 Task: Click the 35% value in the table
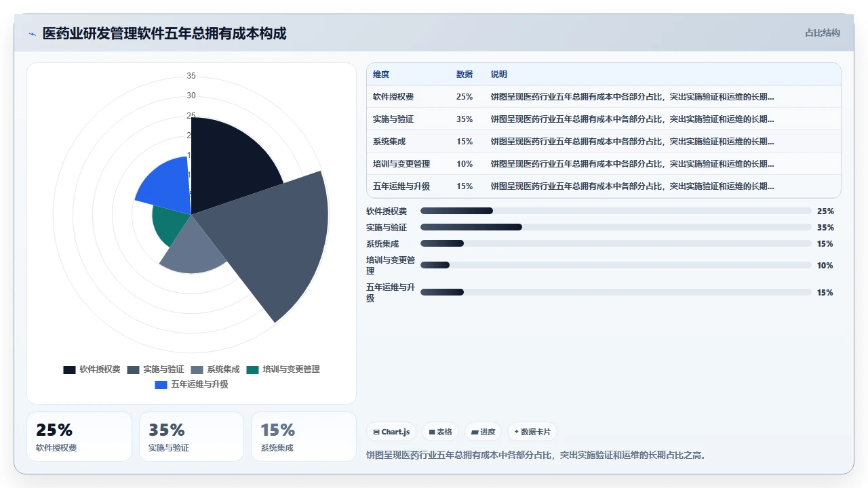pyautogui.click(x=465, y=119)
